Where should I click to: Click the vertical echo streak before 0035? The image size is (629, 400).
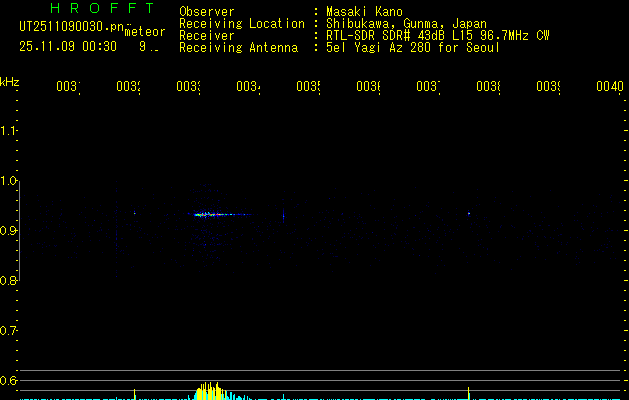pyautogui.click(x=284, y=216)
